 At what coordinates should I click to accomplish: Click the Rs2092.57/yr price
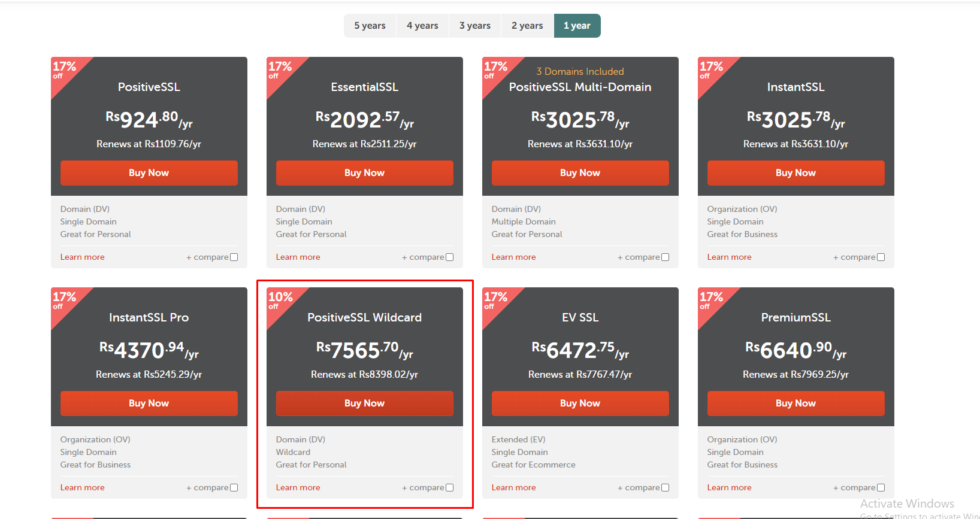(x=365, y=120)
